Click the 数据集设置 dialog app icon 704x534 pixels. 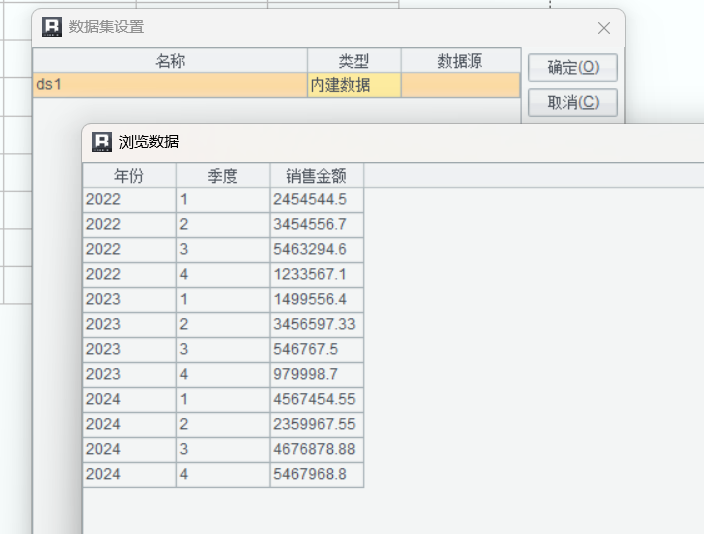coord(52,28)
